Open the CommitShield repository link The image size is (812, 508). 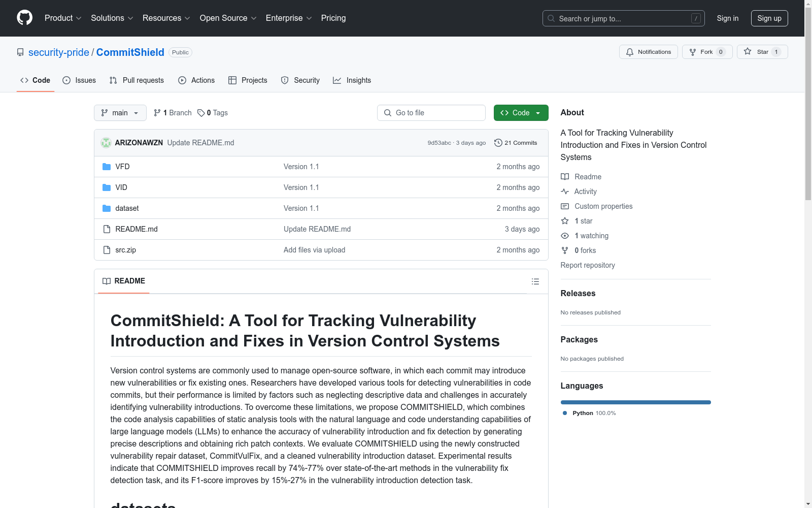pyautogui.click(x=130, y=52)
